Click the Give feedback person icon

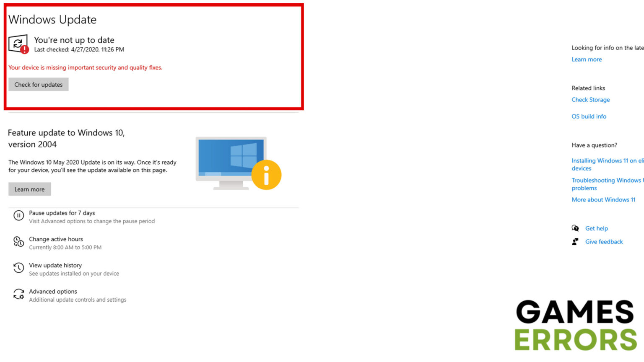click(575, 242)
